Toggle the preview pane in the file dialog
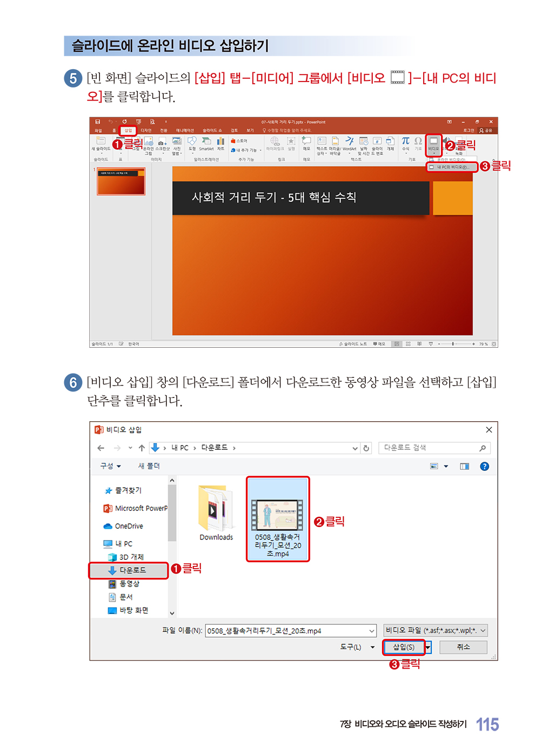535x756 pixels. (x=464, y=467)
